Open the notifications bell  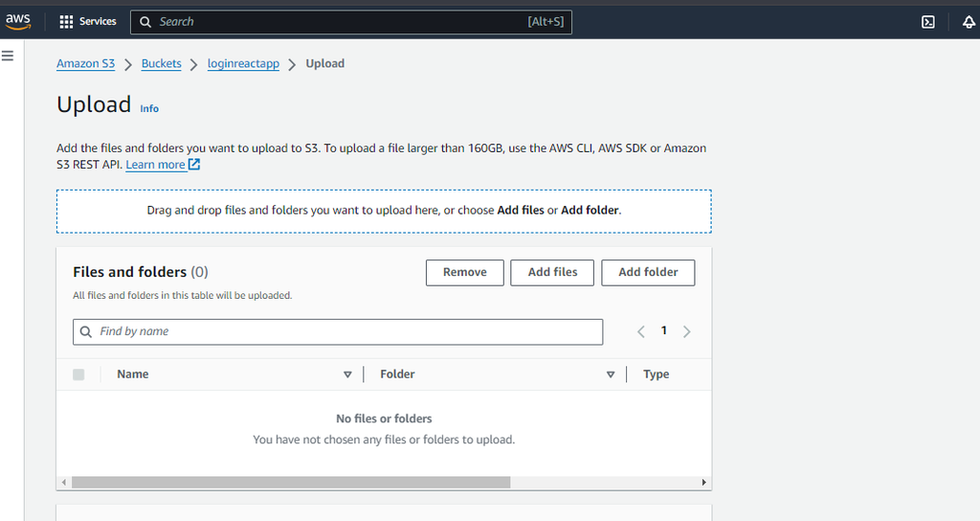click(x=969, y=22)
